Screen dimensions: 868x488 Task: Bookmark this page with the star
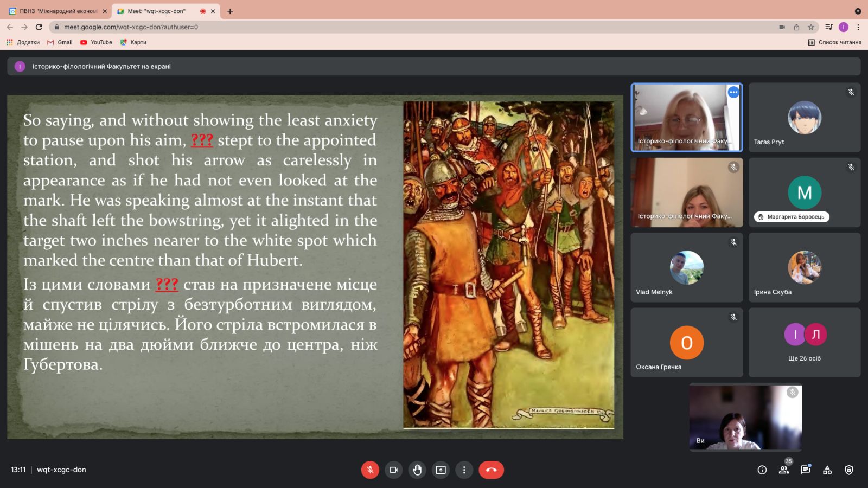811,27
